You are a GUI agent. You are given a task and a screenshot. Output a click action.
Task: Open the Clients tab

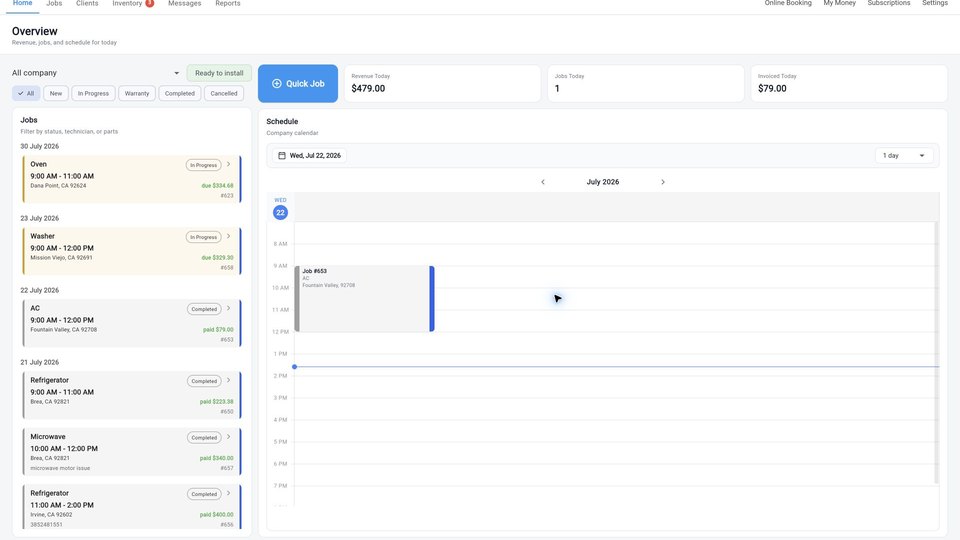(x=87, y=4)
